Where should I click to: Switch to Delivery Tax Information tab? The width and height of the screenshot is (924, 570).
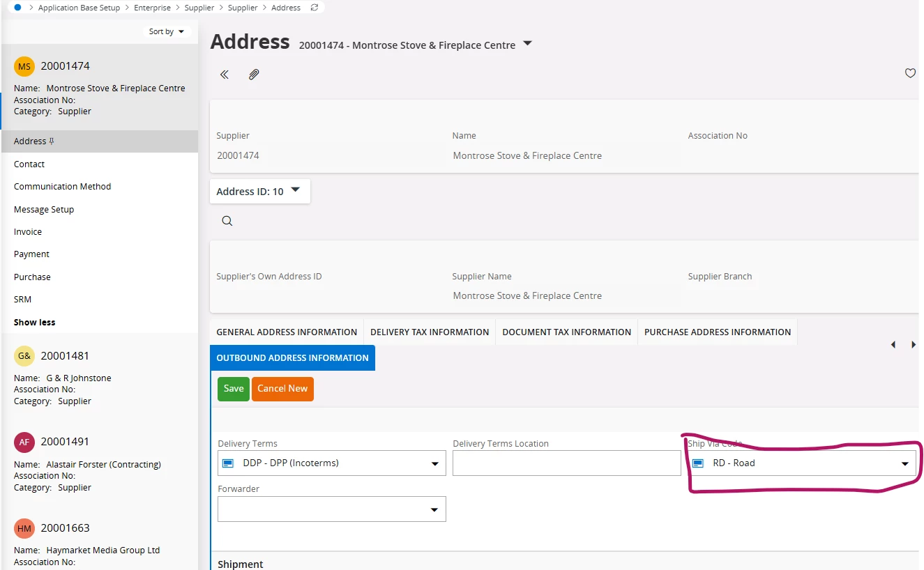[x=430, y=332]
